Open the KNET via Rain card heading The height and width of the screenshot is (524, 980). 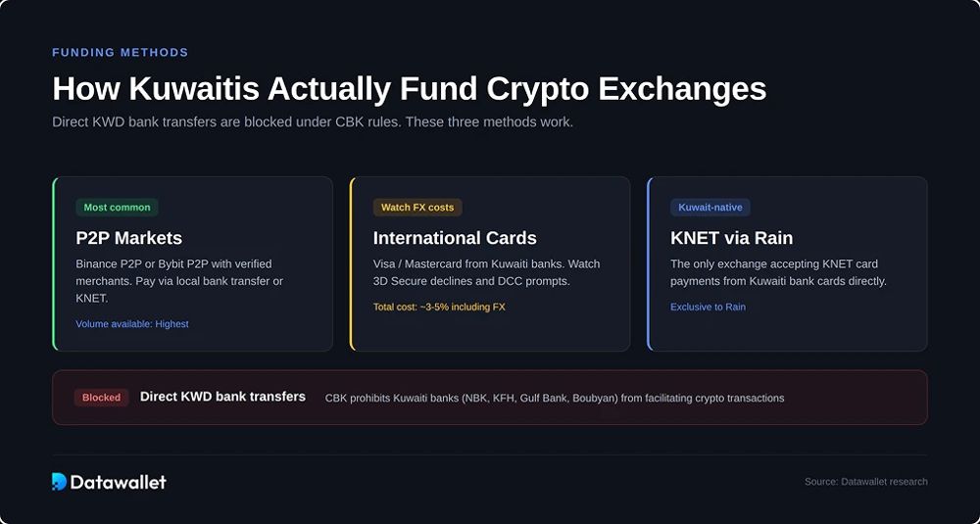pyautogui.click(x=731, y=238)
